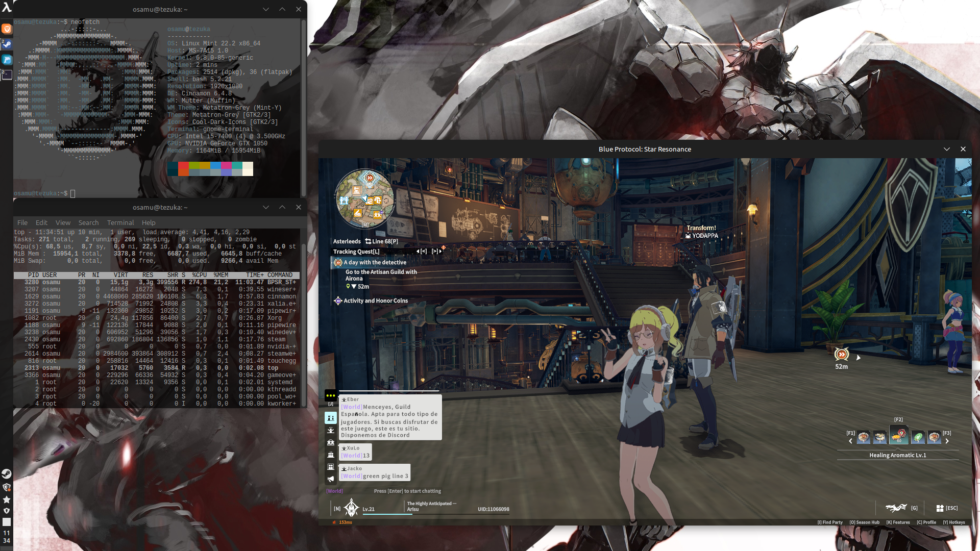Open the chat menu three-dots button
The width and height of the screenshot is (980, 551).
click(330, 395)
